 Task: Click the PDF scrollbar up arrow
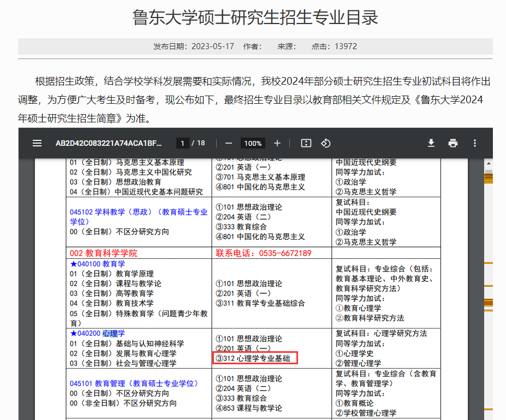[489, 164]
